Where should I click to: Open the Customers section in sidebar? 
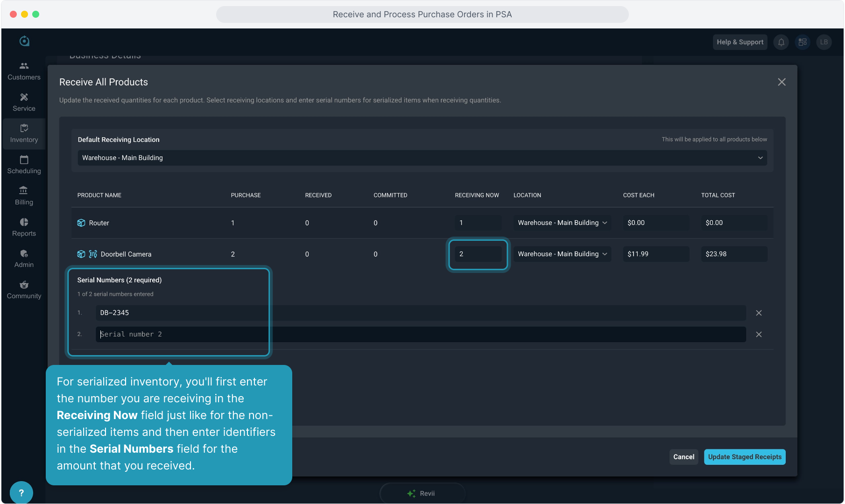[24, 71]
